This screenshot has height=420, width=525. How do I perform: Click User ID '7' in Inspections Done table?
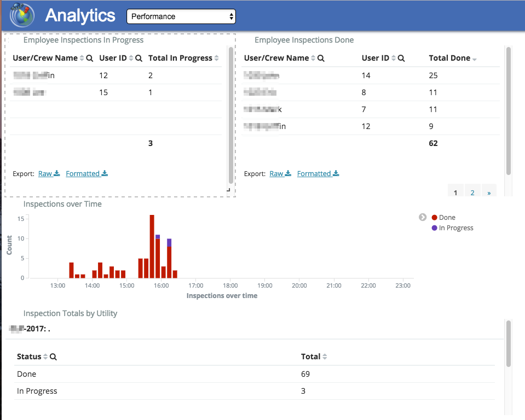[x=364, y=109]
